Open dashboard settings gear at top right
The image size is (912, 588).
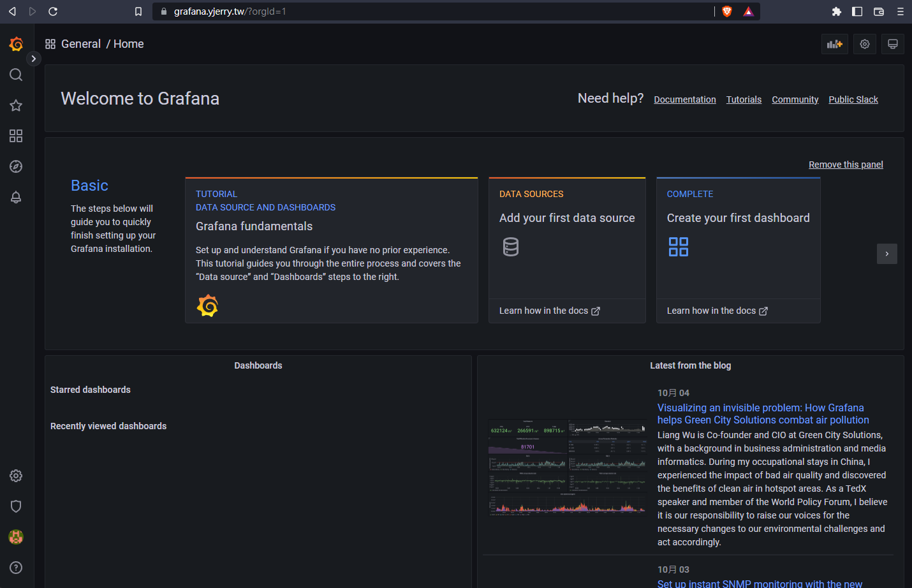(x=865, y=44)
